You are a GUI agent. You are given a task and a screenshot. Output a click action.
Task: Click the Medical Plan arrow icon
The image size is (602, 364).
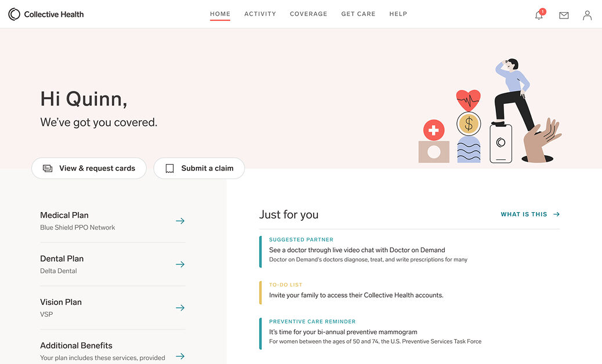click(180, 221)
